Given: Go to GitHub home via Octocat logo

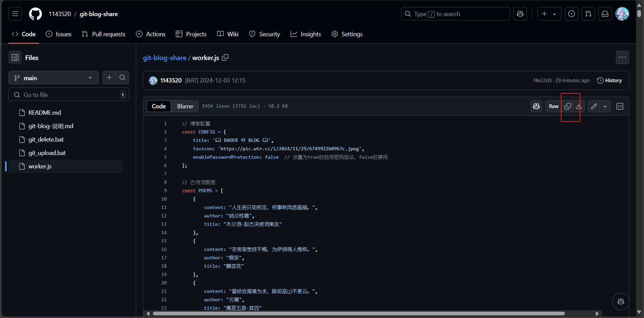Looking at the screenshot, I should [x=36, y=14].
